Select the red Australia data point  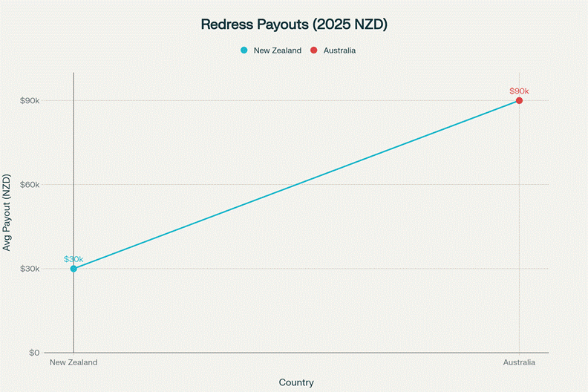(519, 100)
